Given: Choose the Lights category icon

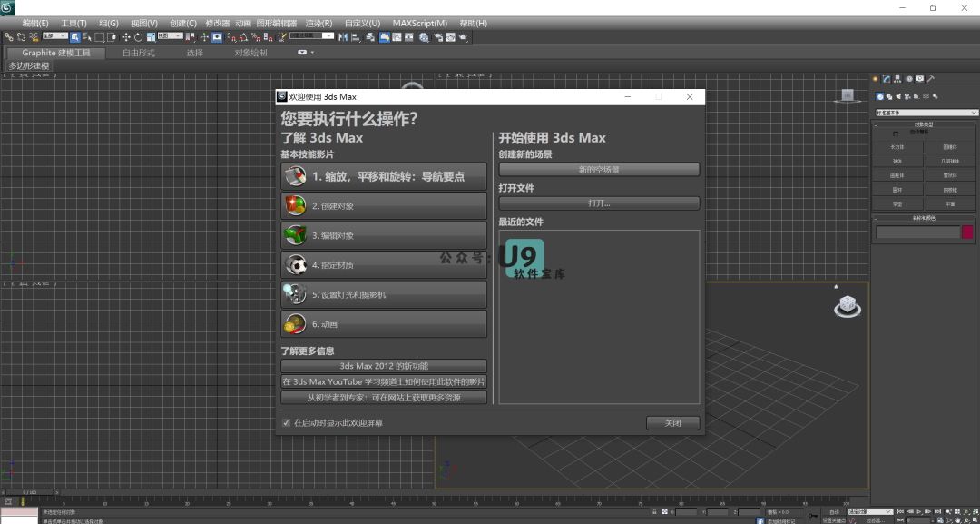Looking at the screenshot, I should pos(897,96).
